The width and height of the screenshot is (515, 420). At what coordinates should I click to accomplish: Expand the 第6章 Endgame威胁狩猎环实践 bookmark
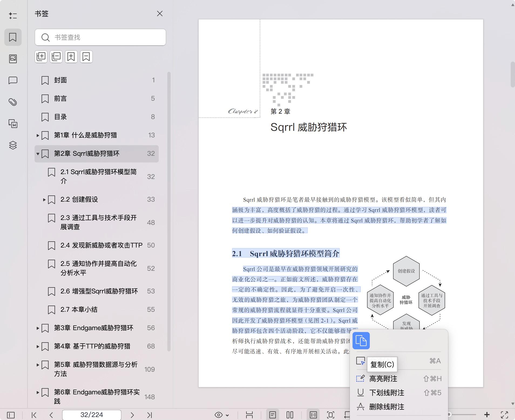tap(38, 392)
